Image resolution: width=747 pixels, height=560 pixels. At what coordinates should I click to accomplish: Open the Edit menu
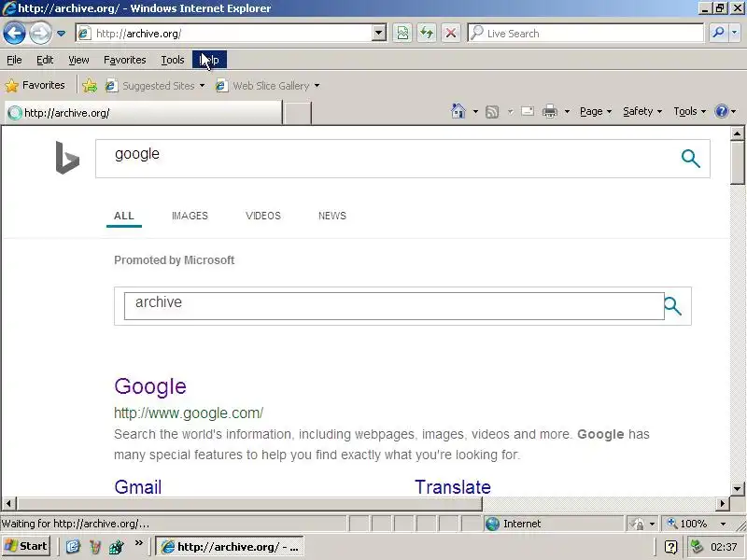coord(45,60)
